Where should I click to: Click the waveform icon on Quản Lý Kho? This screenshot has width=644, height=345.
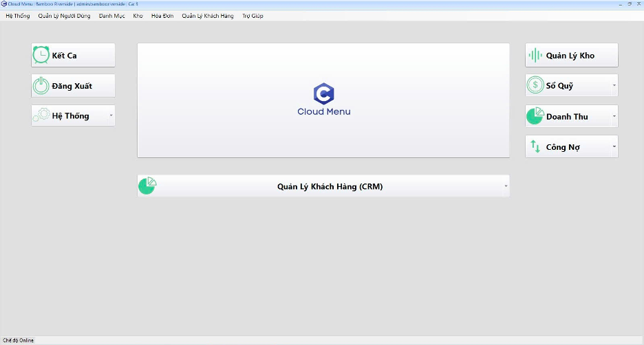(x=535, y=55)
